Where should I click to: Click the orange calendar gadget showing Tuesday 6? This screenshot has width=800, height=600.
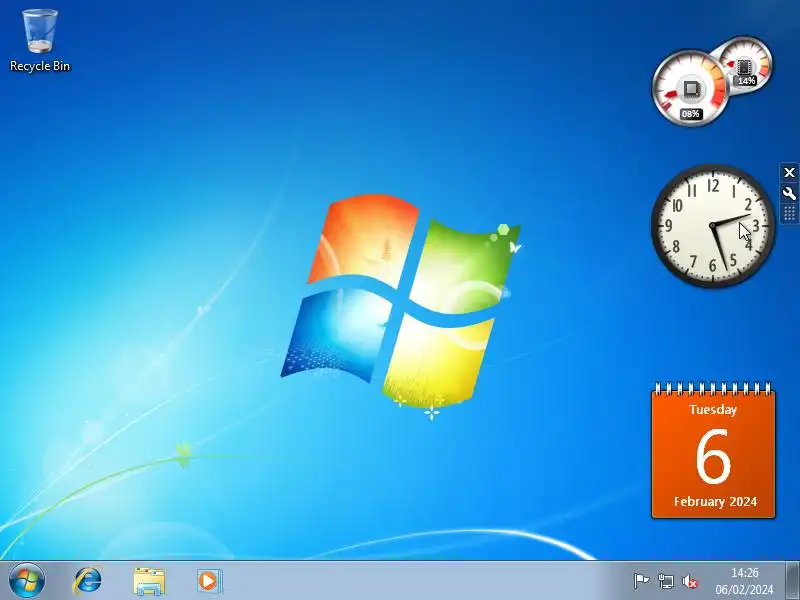point(713,451)
